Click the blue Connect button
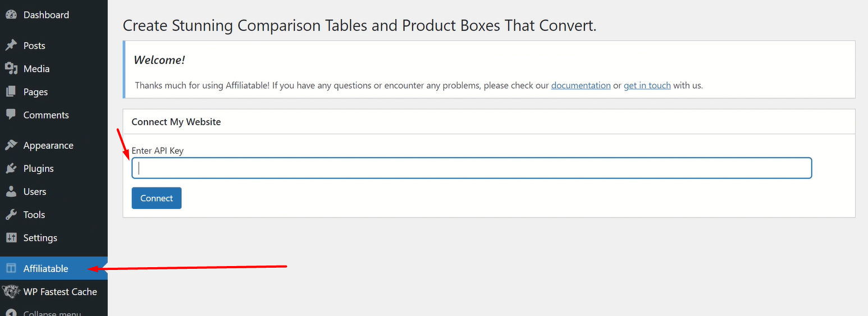 pos(157,198)
